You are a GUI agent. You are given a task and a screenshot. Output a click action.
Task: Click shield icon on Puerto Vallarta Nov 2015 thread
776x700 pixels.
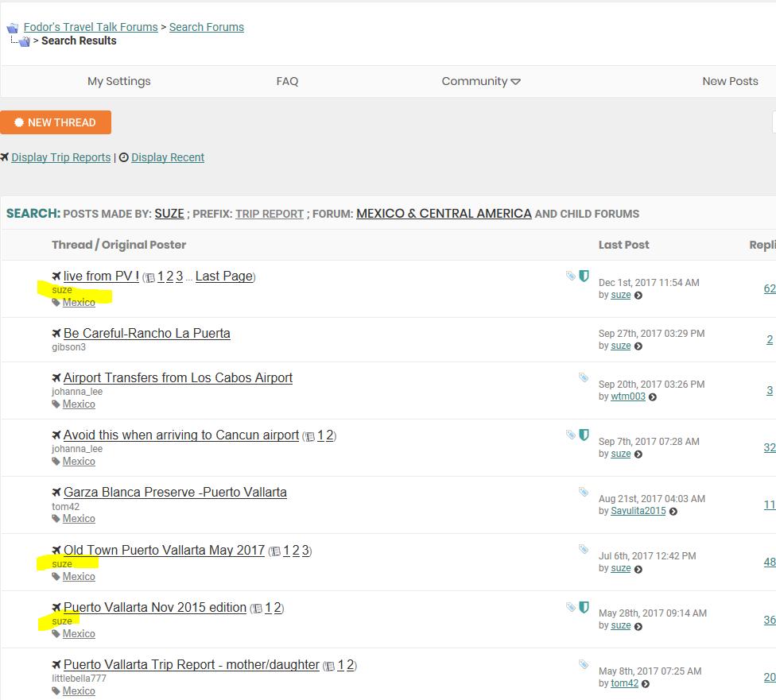(x=584, y=607)
